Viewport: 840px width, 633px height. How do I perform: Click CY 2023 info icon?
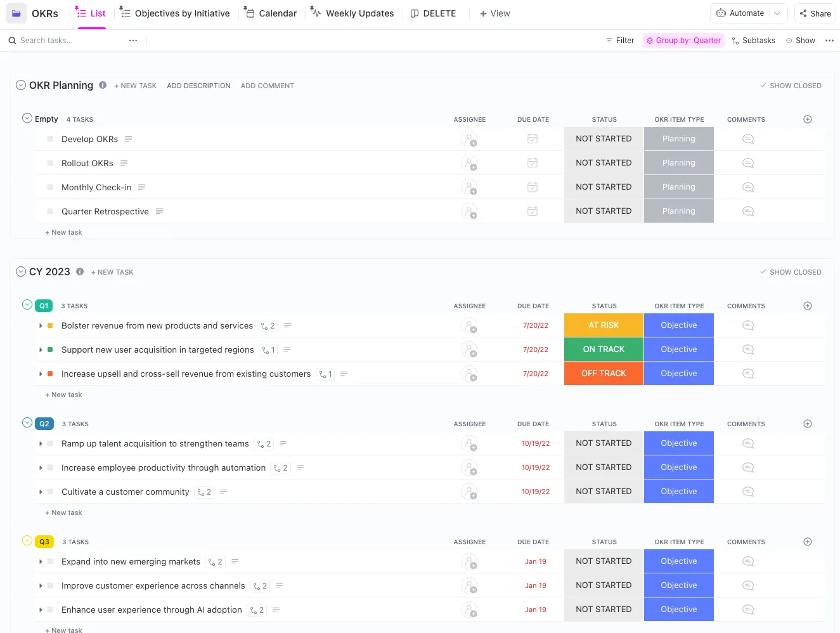click(x=80, y=271)
